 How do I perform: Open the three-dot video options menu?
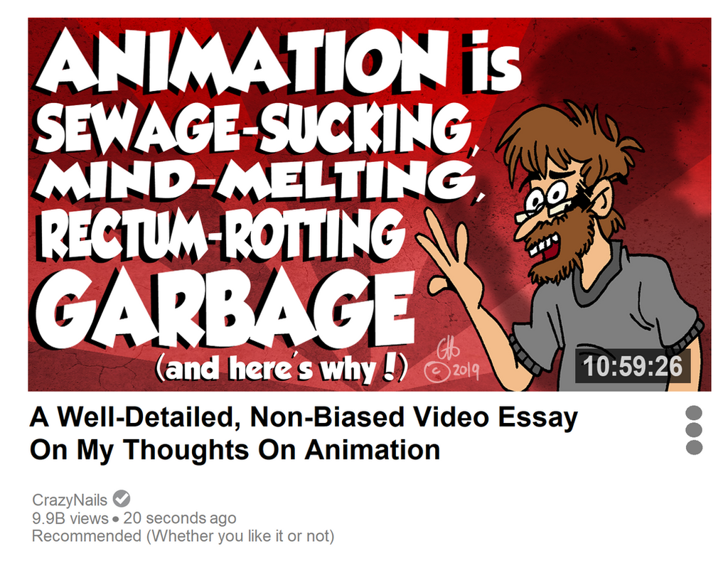point(694,430)
